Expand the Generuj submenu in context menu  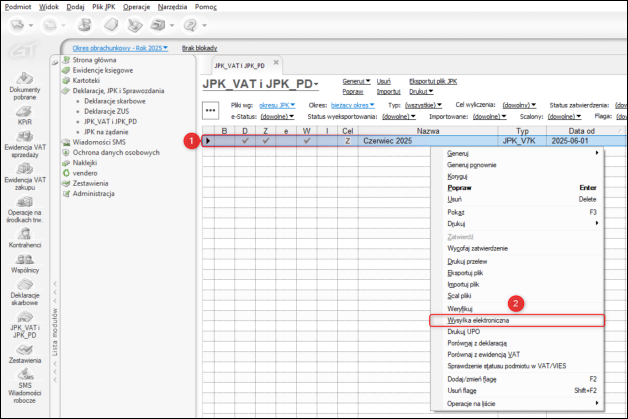click(x=517, y=153)
